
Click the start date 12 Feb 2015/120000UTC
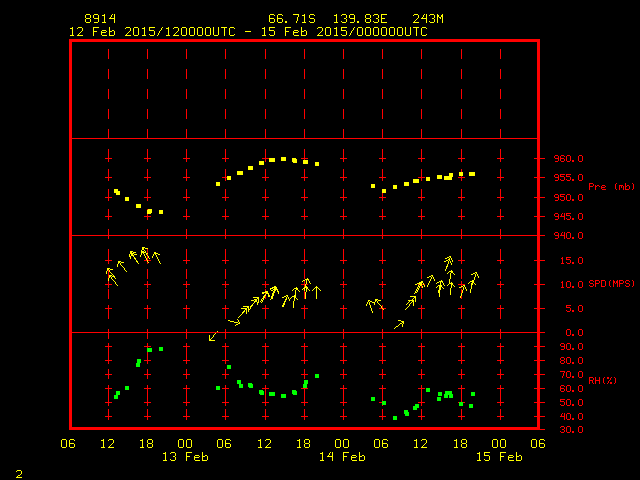tap(152, 32)
